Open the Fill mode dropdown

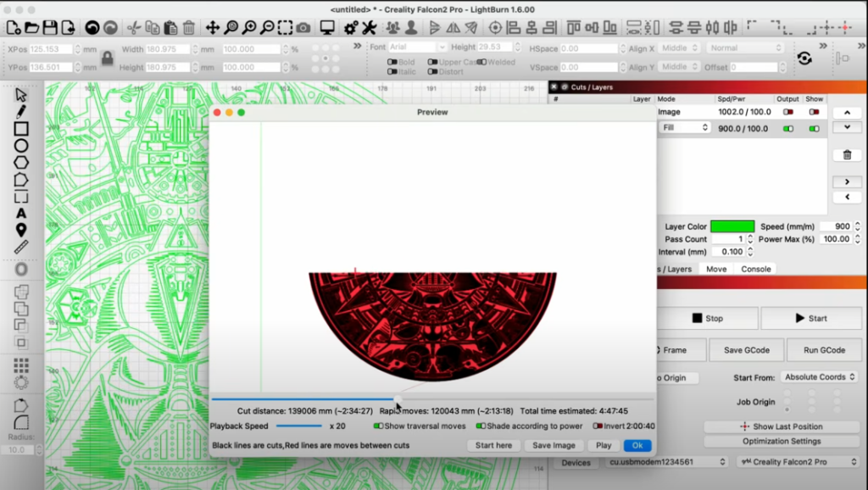685,128
